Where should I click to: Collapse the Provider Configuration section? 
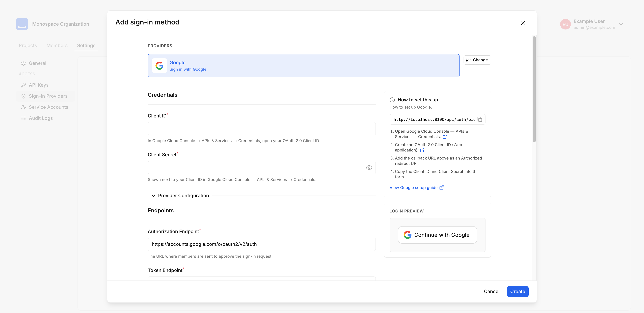180,196
